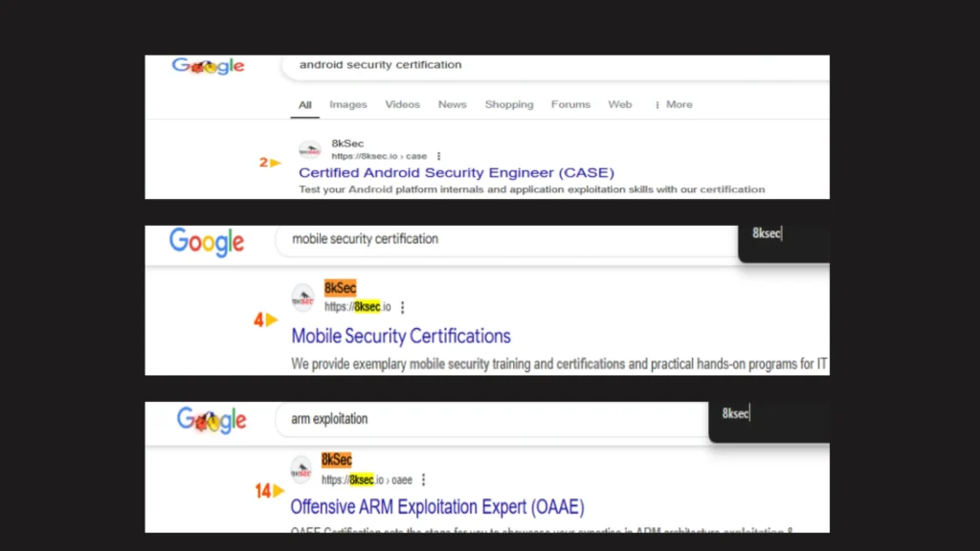The image size is (980, 551).
Task: Open the Mobile Security Certifications result link
Action: (401, 336)
